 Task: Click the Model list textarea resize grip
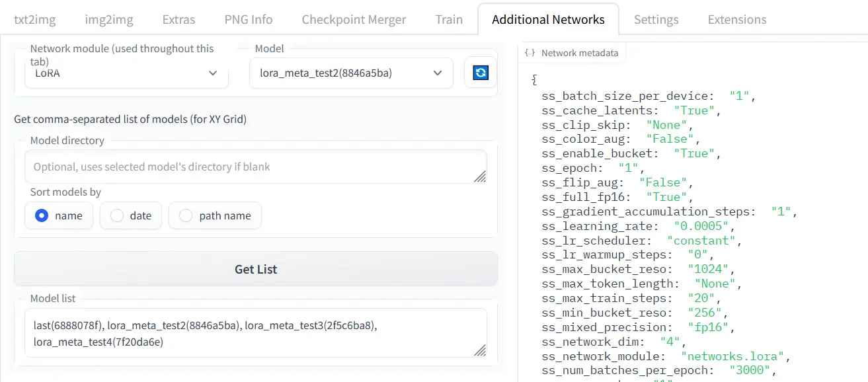click(x=480, y=350)
